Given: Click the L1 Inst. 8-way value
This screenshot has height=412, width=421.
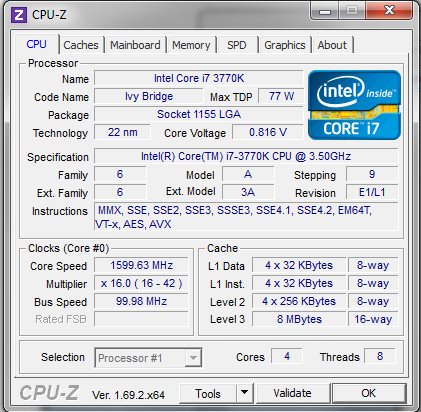Looking at the screenshot, I should [x=373, y=283].
